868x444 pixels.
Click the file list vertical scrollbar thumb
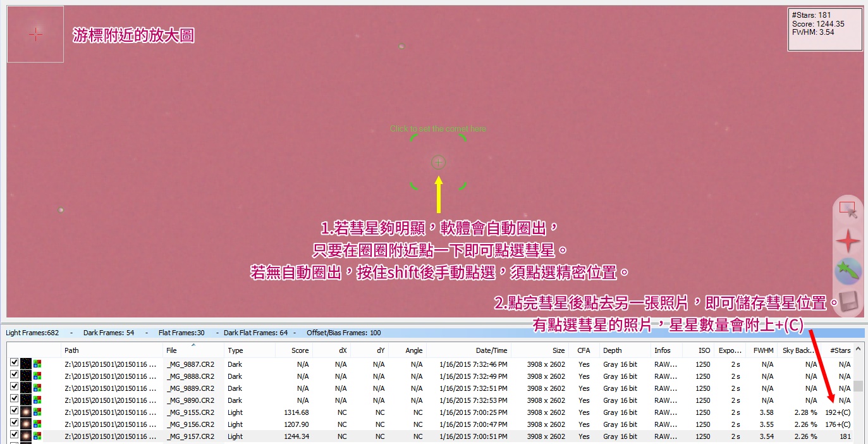pos(858,386)
